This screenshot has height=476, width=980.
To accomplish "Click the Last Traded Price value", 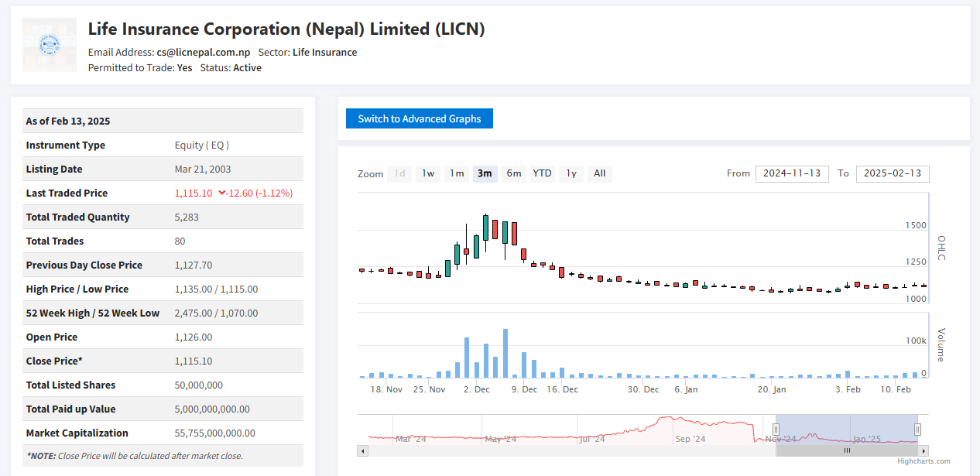I will coord(194,193).
